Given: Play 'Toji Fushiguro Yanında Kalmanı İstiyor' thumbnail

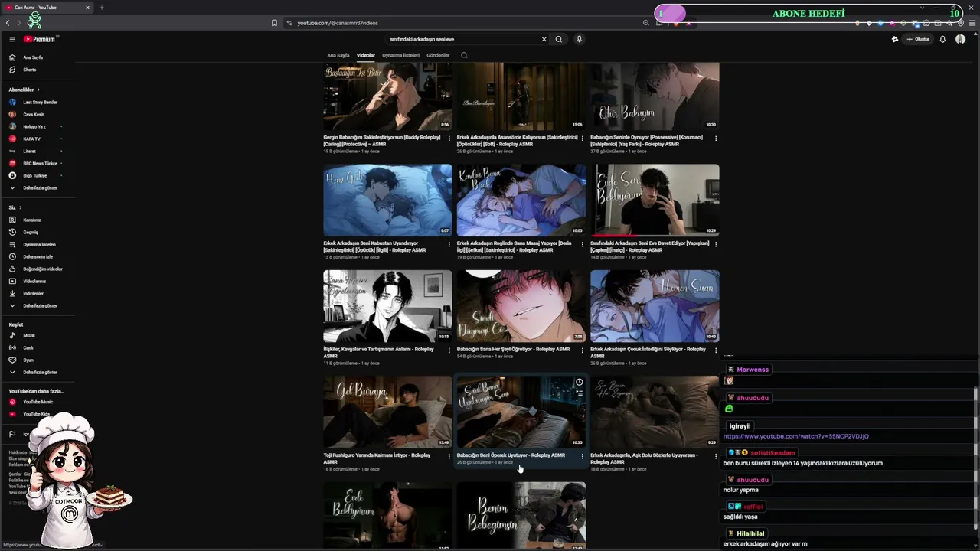Looking at the screenshot, I should 387,412.
